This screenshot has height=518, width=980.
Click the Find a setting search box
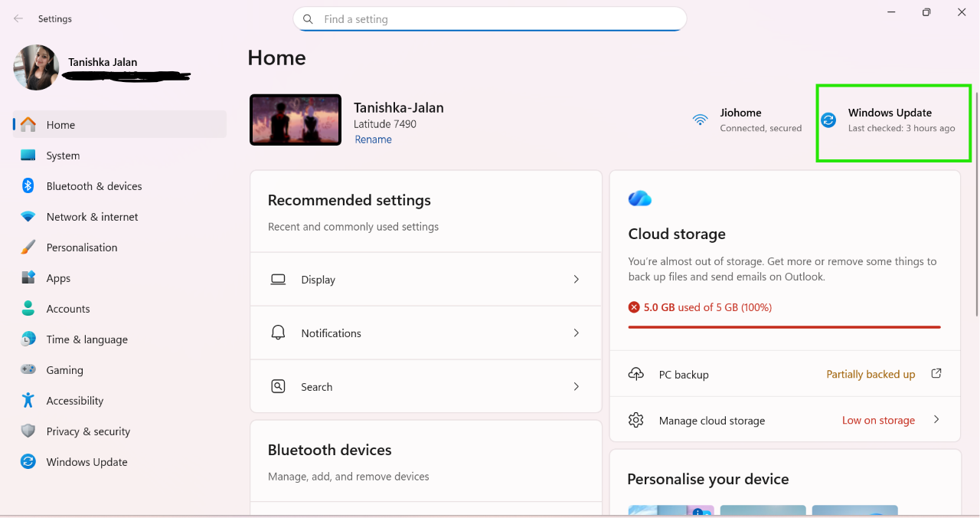(x=489, y=19)
